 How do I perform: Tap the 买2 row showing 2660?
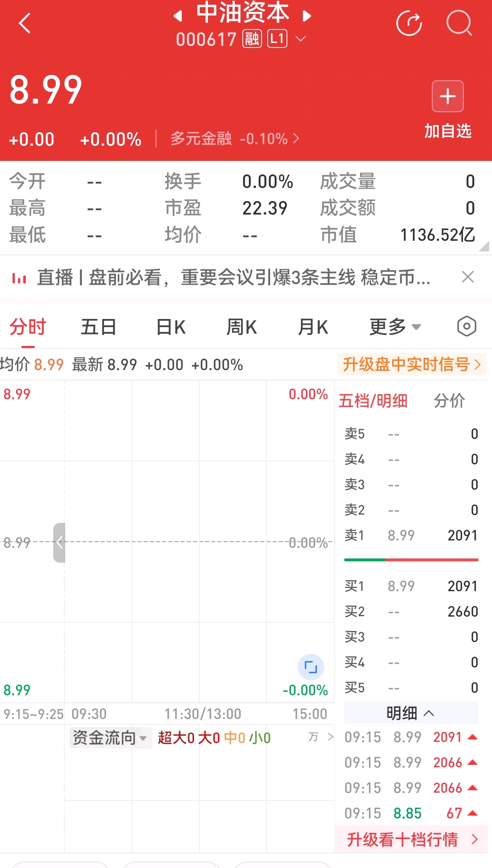(x=411, y=611)
